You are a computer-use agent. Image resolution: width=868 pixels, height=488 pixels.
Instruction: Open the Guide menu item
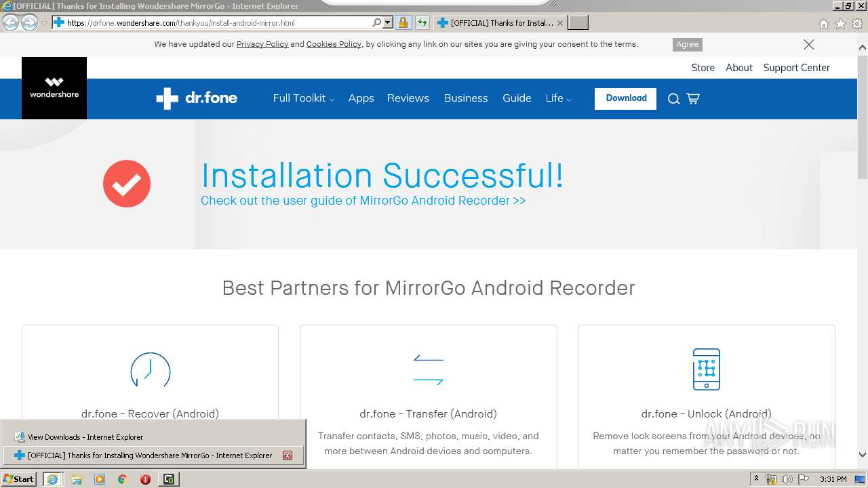(517, 98)
